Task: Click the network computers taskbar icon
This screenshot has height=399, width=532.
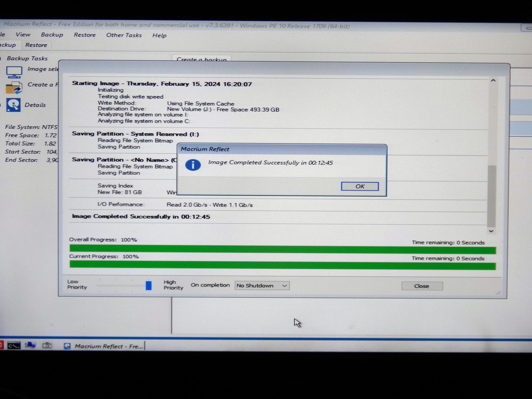Action: pos(30,346)
